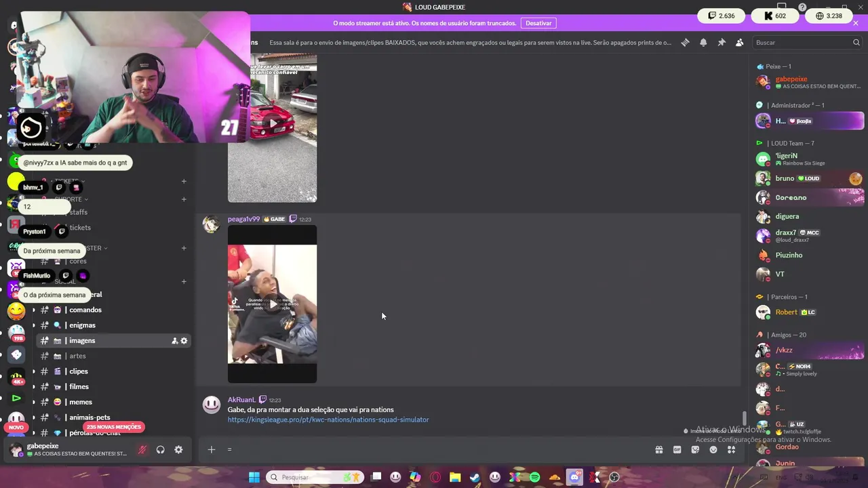Open the tickets channel
This screenshot has height=488, width=868.
tap(112, 228)
